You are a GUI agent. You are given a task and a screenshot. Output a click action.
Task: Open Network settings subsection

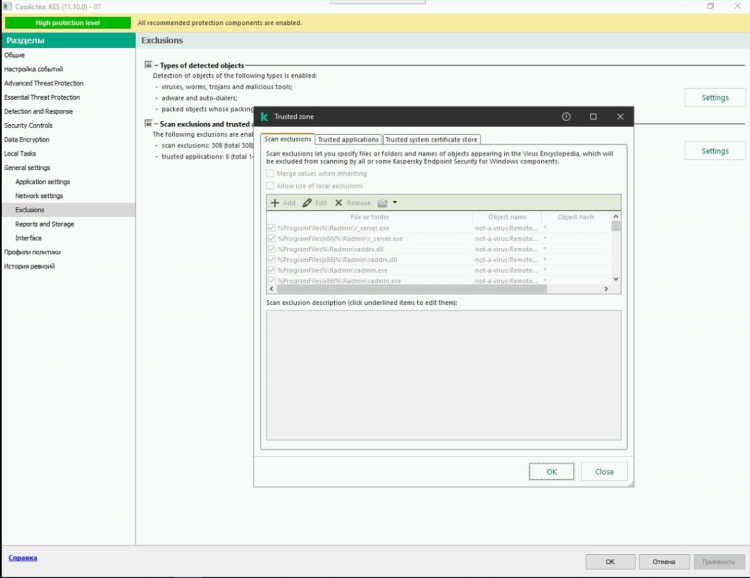(39, 196)
